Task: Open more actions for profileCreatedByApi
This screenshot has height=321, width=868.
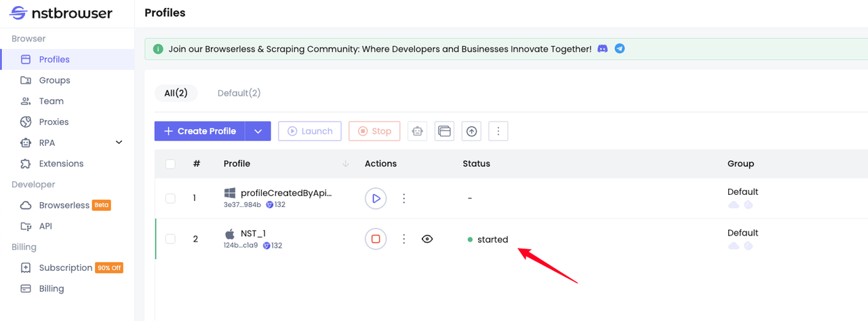Action: tap(404, 198)
